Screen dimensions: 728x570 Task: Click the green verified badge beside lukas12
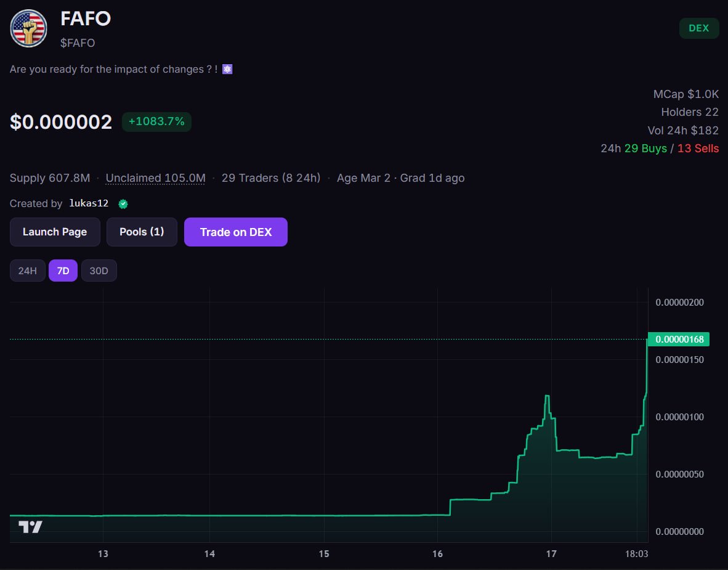pyautogui.click(x=123, y=203)
